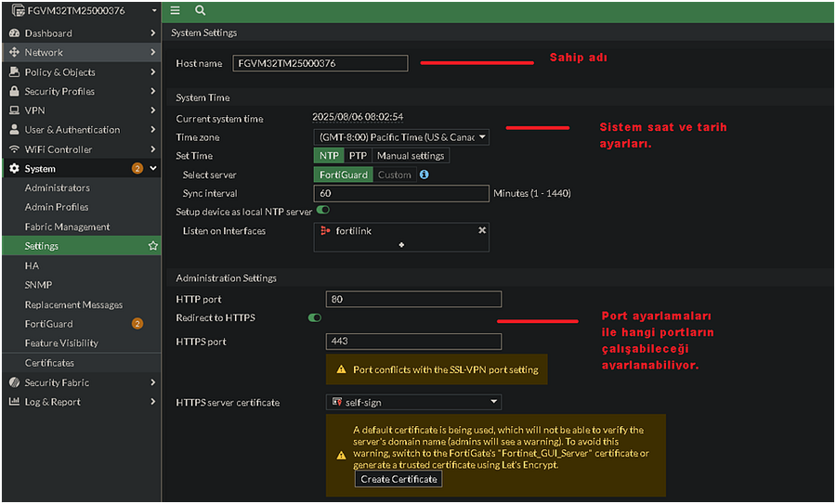
Task: Expand the Log & Report chevron
Action: click(x=153, y=402)
